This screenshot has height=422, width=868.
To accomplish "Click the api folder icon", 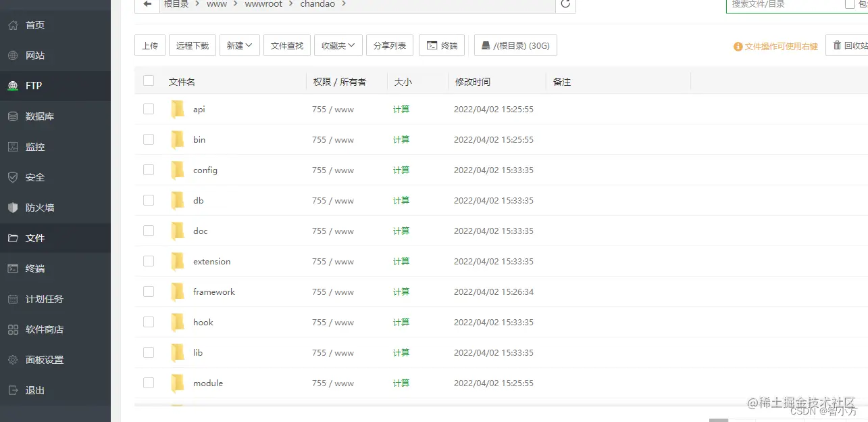I will (x=178, y=109).
